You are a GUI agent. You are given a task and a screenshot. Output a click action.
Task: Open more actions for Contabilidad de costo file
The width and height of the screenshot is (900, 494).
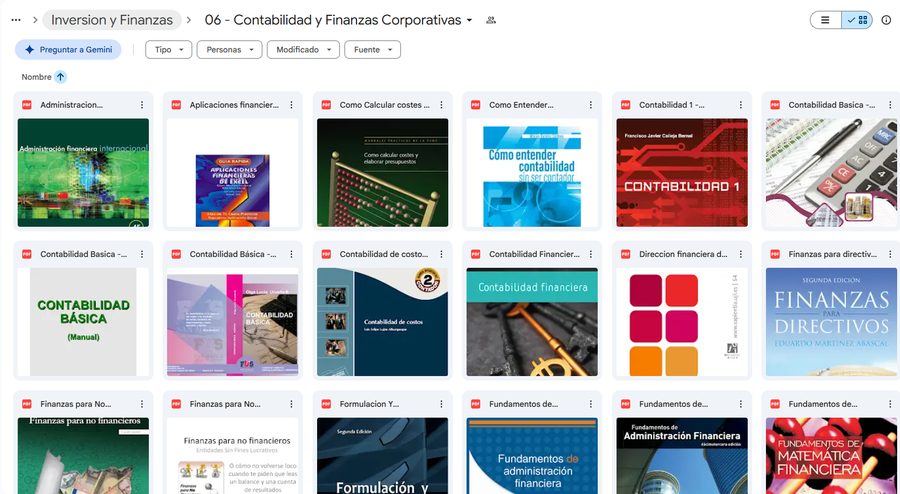(x=441, y=254)
